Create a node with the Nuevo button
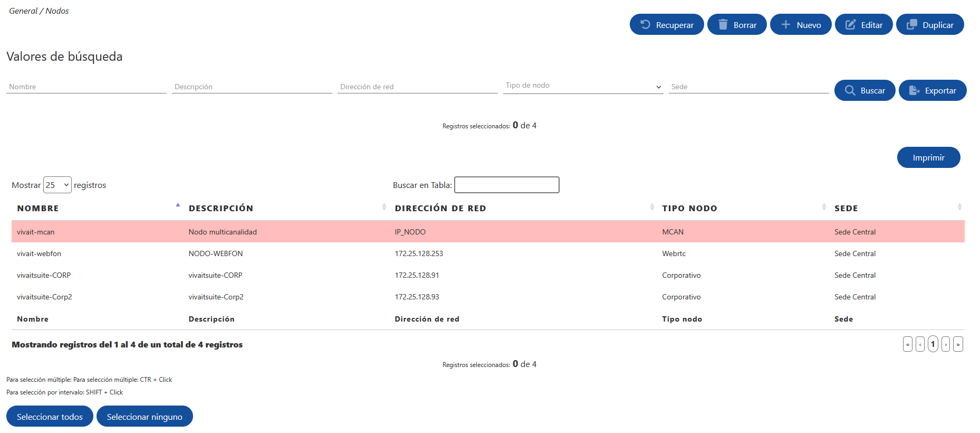Screen dimensions: 980x433 click(801, 24)
